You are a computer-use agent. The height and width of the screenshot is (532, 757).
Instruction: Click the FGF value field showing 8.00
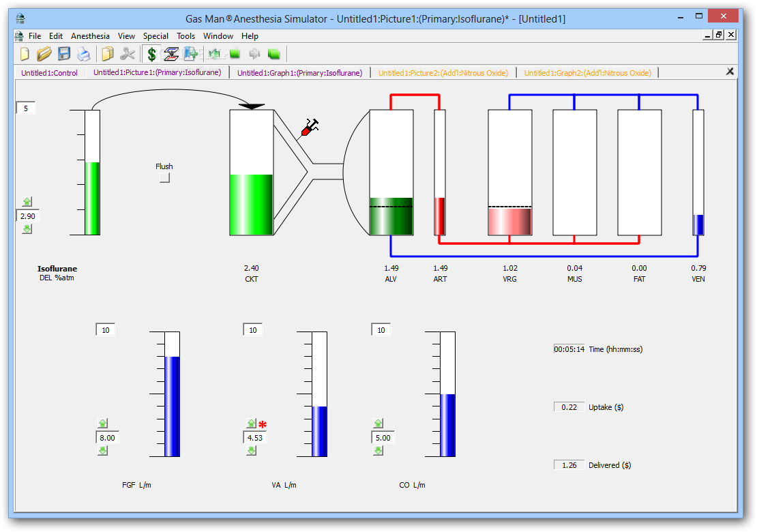coord(107,438)
